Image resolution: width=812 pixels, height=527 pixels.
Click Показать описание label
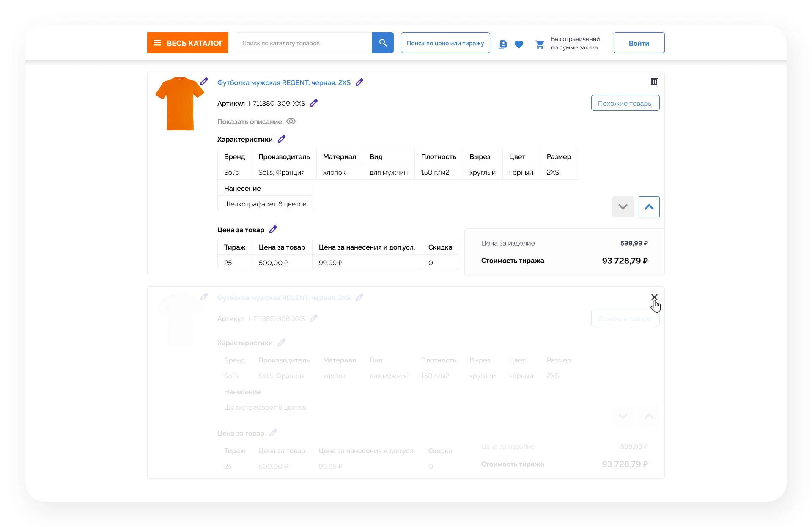coord(250,122)
